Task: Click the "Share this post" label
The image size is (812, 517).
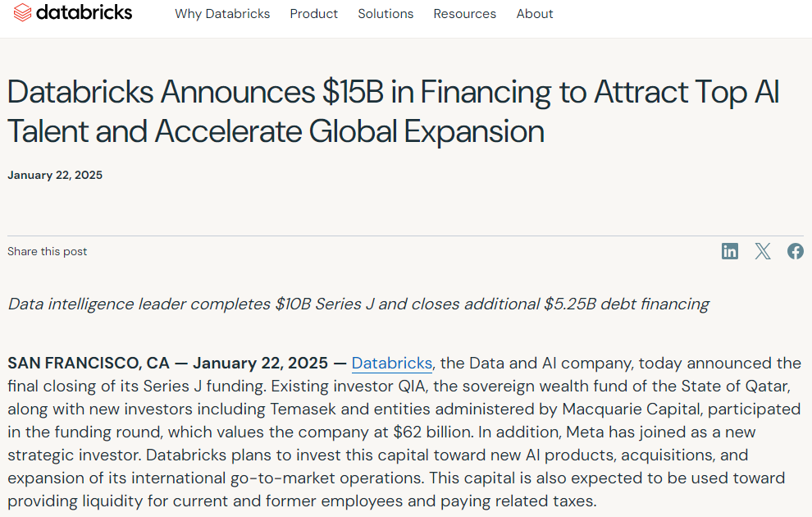Action: pyautogui.click(x=48, y=251)
